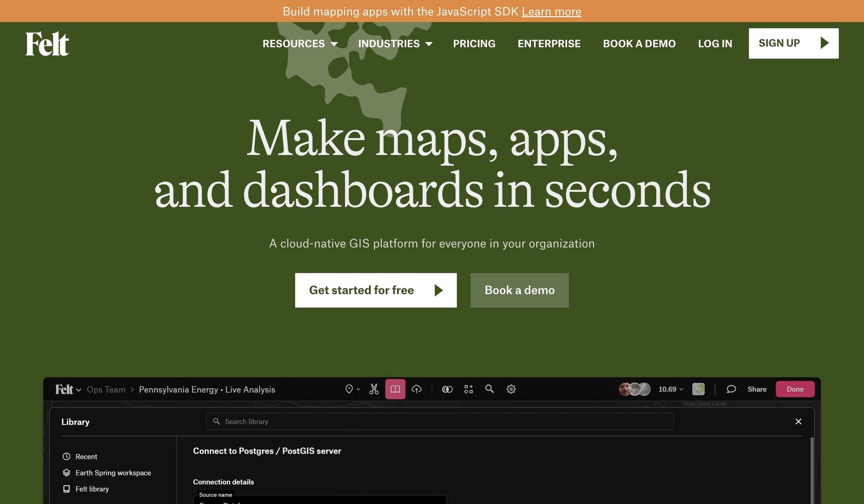
Task: Click the Felt logo in the site header
Action: [x=47, y=44]
